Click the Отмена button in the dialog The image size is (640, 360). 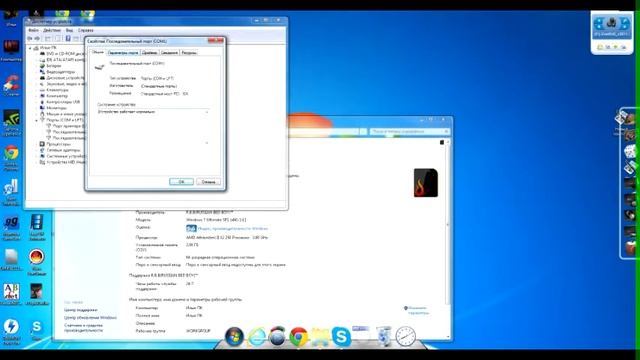208,182
